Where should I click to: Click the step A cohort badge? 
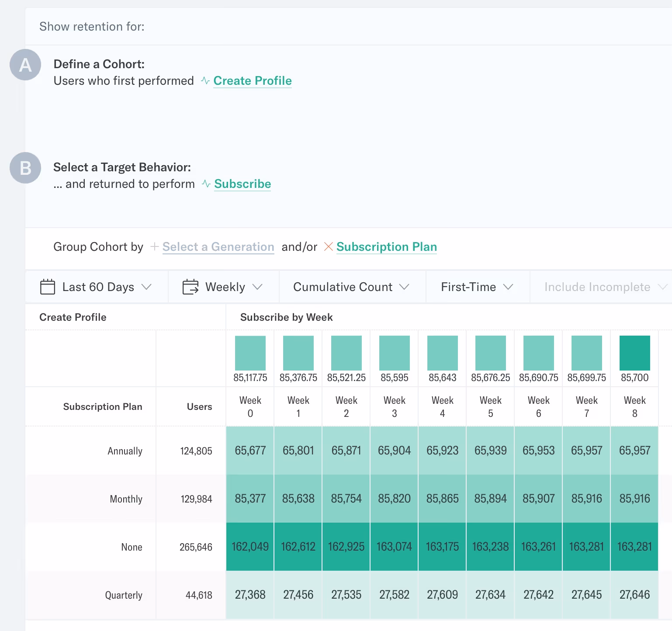(x=25, y=65)
